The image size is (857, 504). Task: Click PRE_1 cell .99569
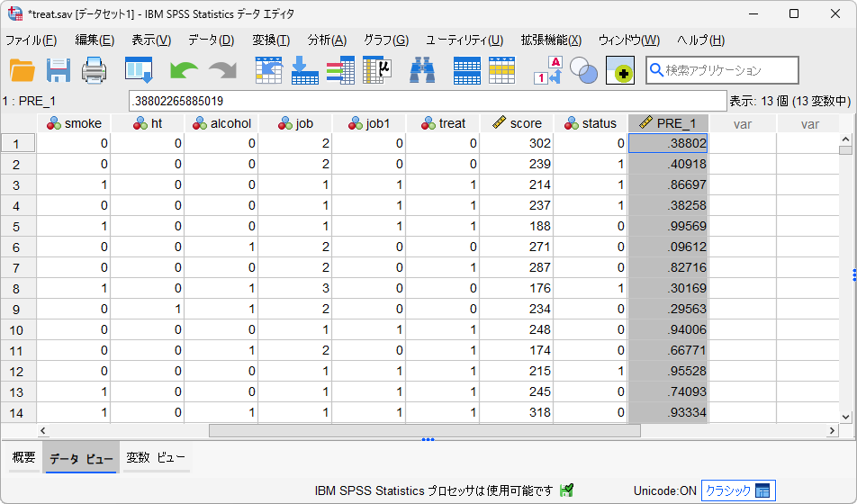pyautogui.click(x=669, y=226)
